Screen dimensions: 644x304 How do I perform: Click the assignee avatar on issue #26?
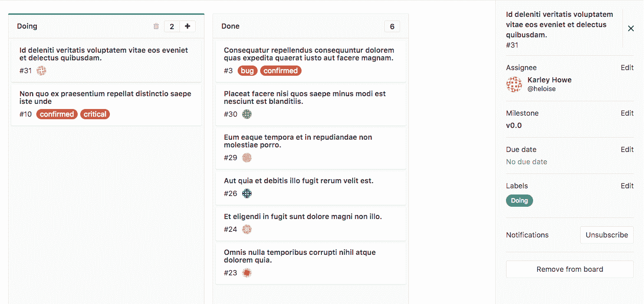click(247, 193)
